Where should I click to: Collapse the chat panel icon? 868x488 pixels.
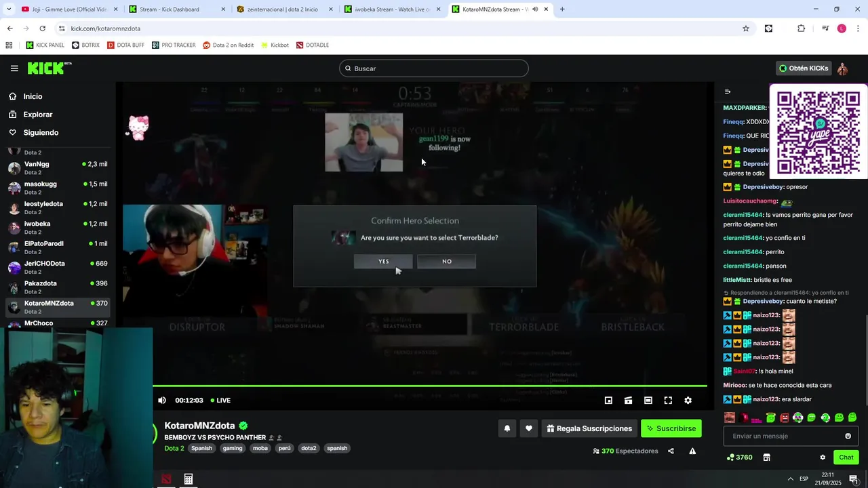pos(728,92)
